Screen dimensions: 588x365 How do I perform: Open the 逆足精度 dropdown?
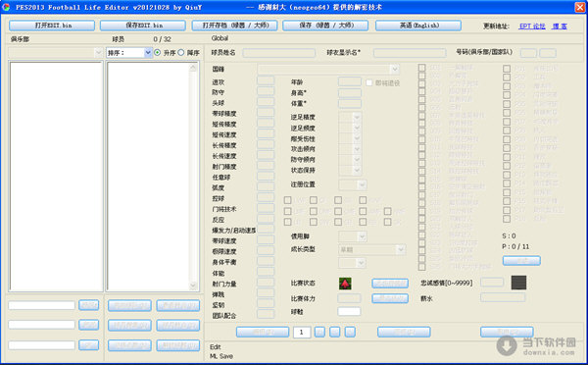click(x=350, y=117)
